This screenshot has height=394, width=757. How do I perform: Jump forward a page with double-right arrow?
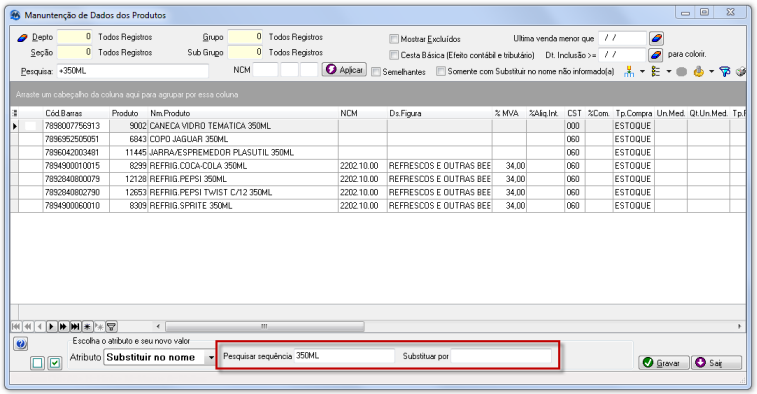[x=63, y=327]
